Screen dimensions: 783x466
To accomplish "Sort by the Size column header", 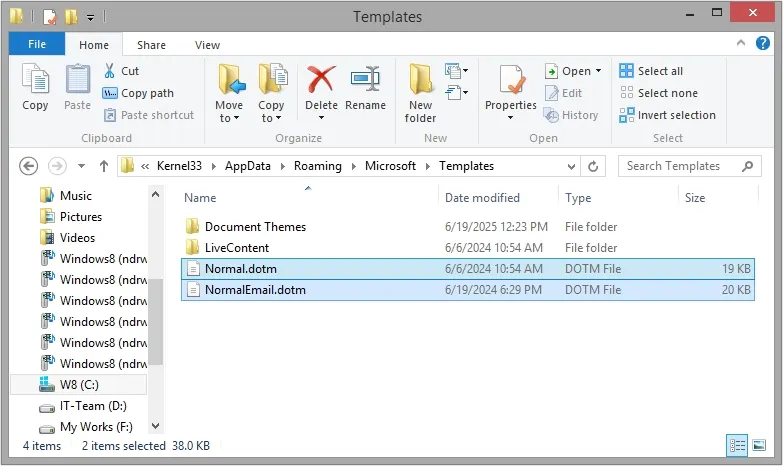I will pos(695,198).
